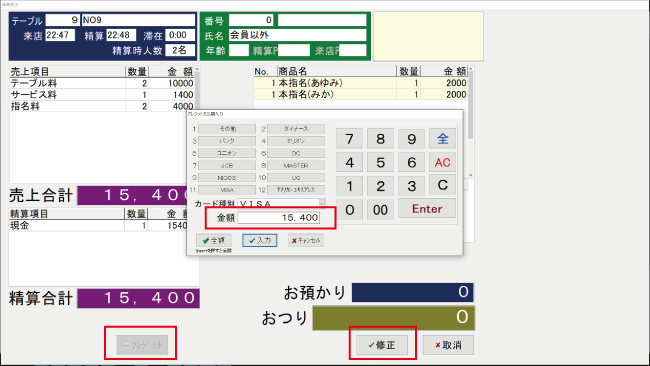Click the 年齢 input field
The height and width of the screenshot is (366, 650).
pyautogui.click(x=239, y=50)
